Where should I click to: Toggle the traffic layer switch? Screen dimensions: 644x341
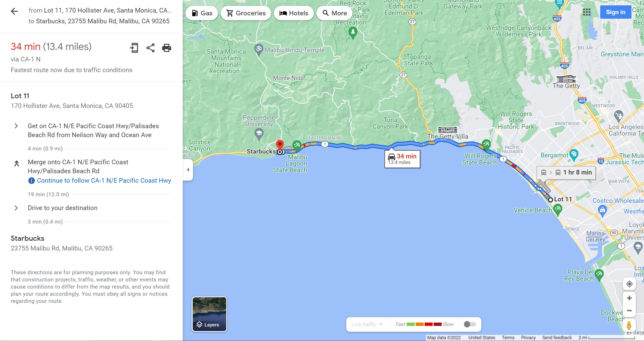coord(470,324)
